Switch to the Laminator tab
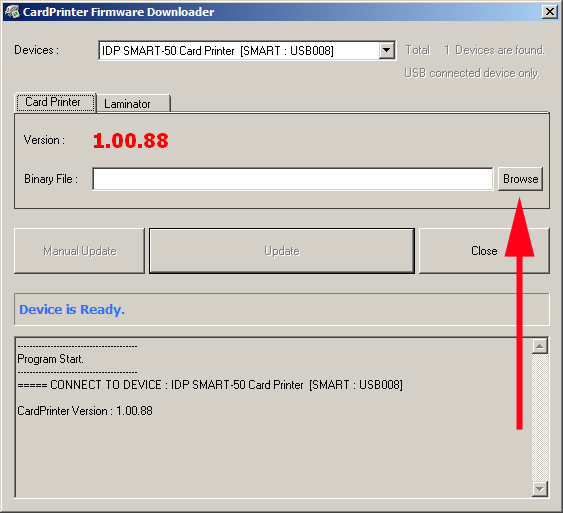 [x=133, y=104]
